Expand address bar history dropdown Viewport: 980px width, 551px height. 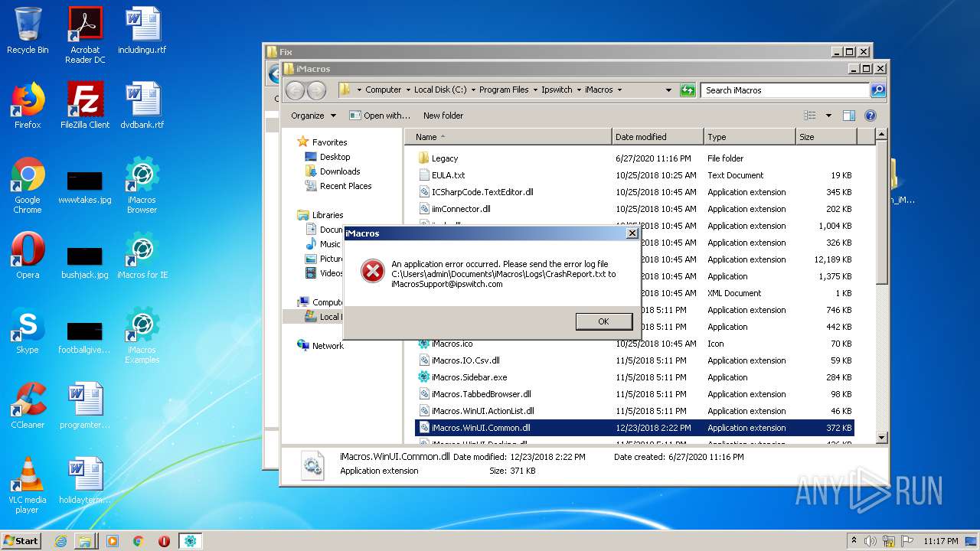[x=668, y=90]
